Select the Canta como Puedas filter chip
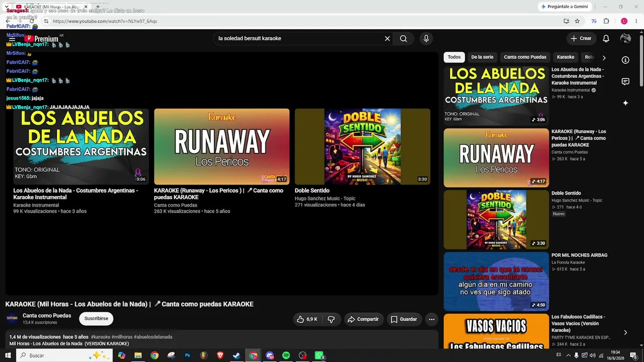 point(525,57)
